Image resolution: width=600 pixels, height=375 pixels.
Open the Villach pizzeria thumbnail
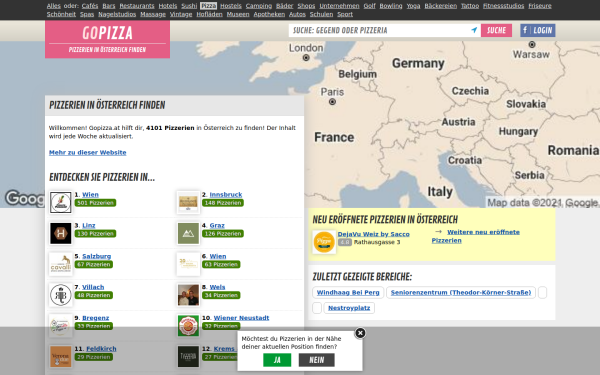(60, 295)
